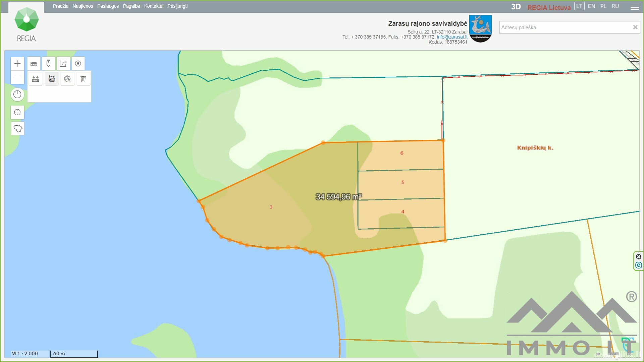The height and width of the screenshot is (362, 644).
Task: Select the map marker pin tool
Action: click(49, 63)
